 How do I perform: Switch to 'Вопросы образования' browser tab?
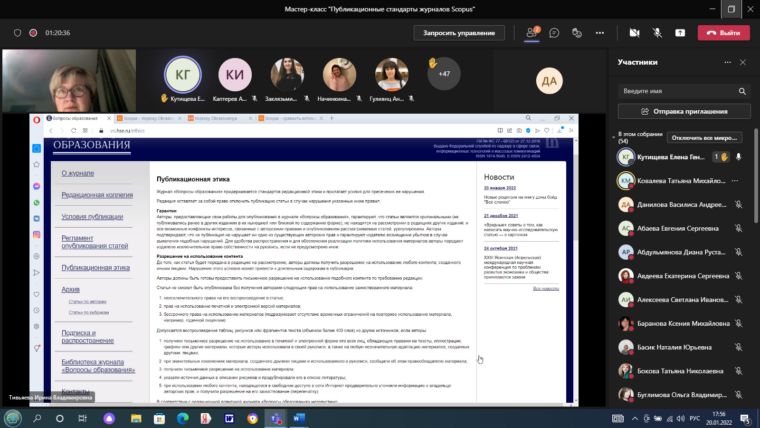pyautogui.click(x=71, y=119)
